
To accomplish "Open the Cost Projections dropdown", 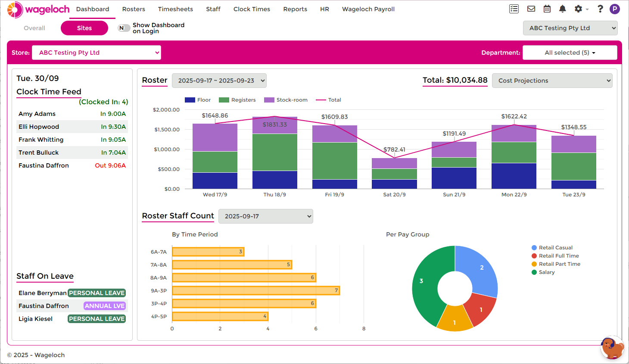I will tap(552, 81).
